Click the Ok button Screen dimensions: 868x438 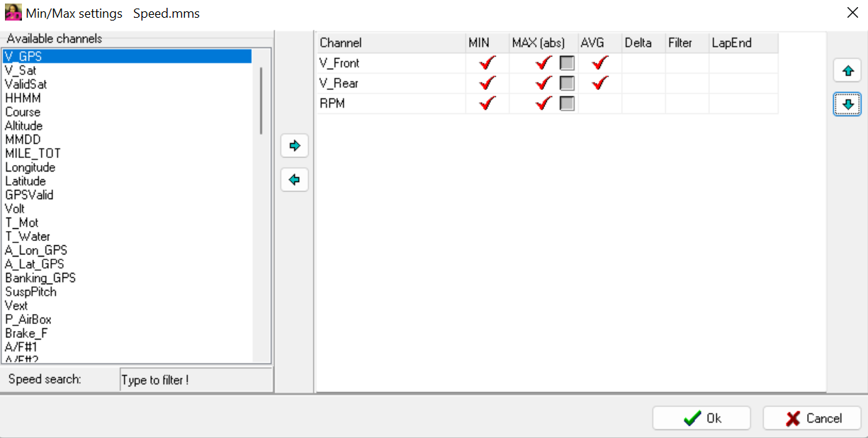(x=701, y=418)
